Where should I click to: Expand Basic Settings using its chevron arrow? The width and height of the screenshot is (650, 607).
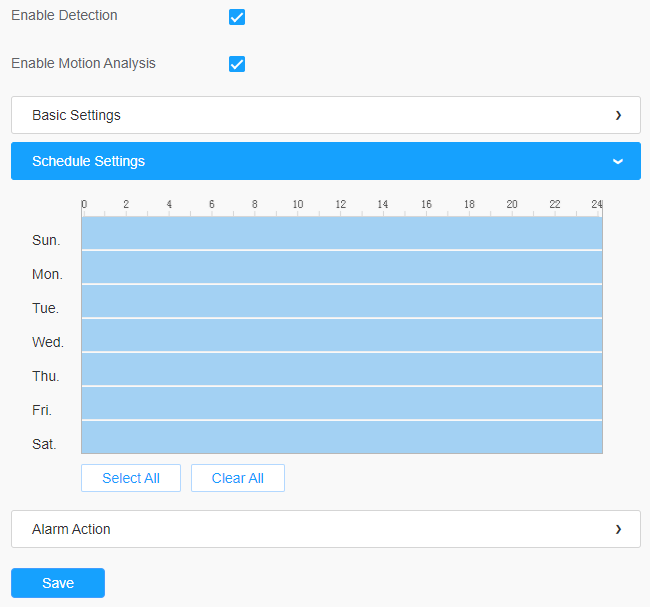click(618, 115)
